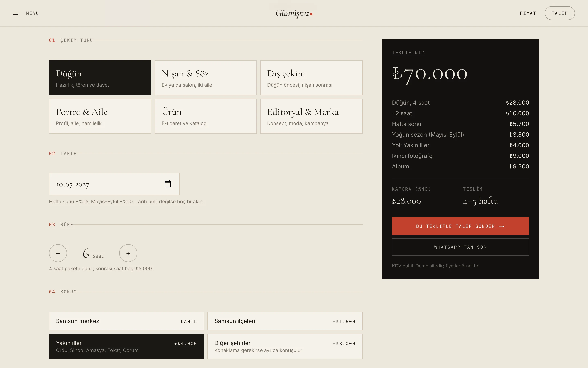
Task: Open the TALEP nav button
Action: pos(560,13)
